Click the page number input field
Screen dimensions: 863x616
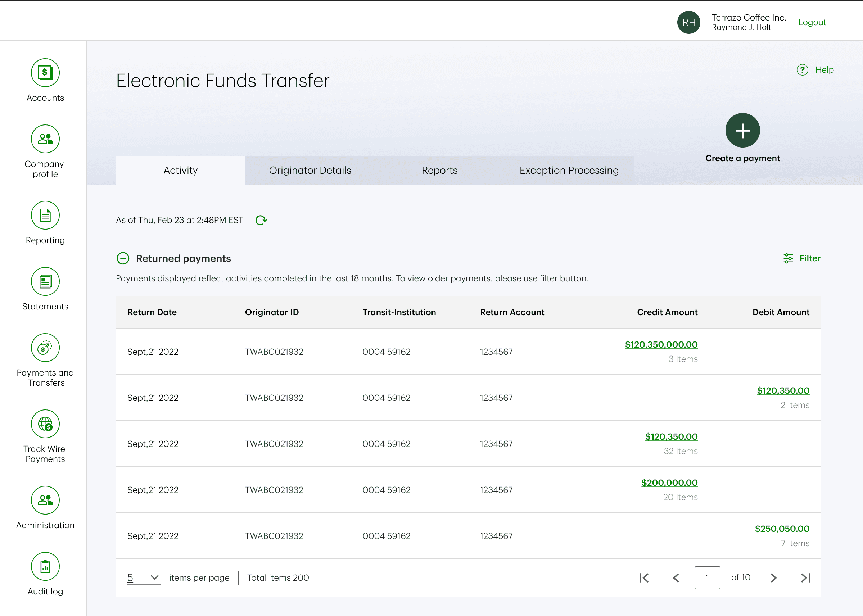pos(707,578)
